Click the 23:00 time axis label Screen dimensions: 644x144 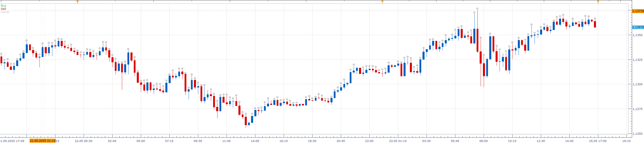(x=369, y=141)
